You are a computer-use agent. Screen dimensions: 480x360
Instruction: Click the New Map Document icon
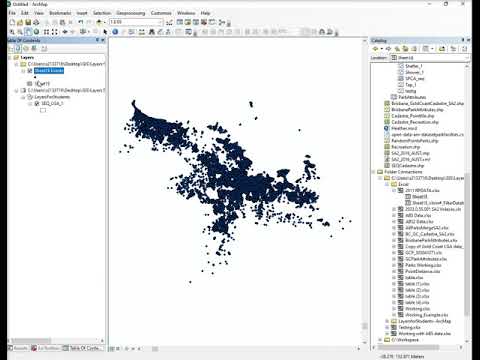[12, 22]
